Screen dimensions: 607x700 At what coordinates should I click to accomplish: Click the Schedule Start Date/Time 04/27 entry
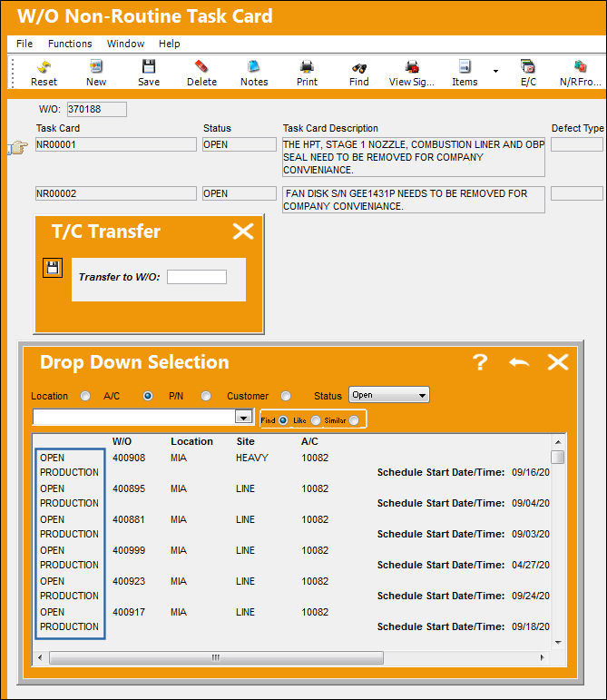click(464, 565)
